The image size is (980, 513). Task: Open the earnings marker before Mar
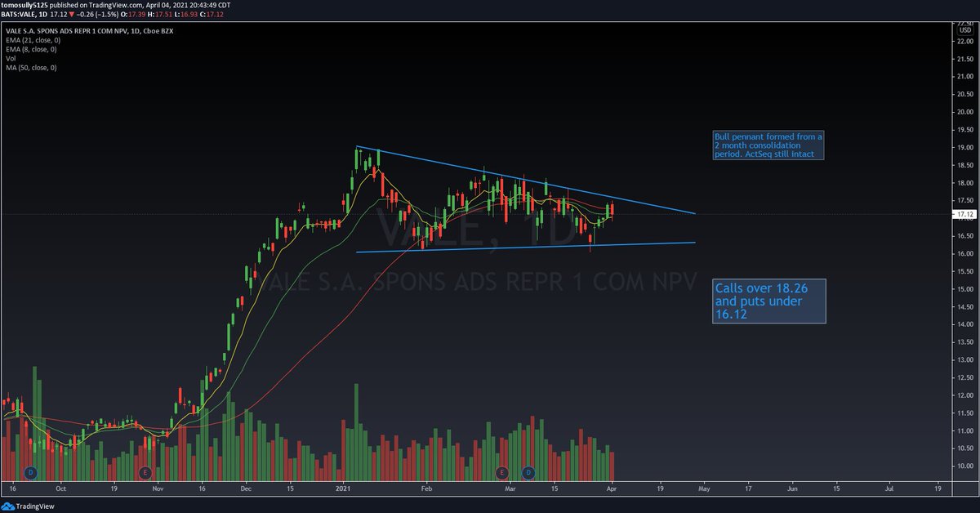pyautogui.click(x=501, y=472)
